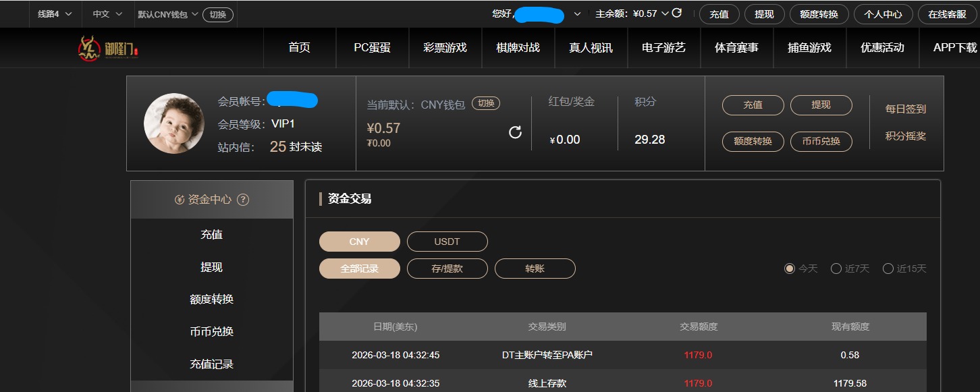Select the USDT currency button
Viewport: 980px width, 392px height.
(447, 241)
